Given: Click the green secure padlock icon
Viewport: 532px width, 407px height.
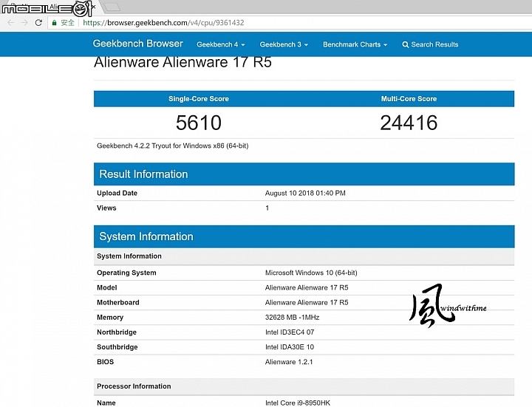Looking at the screenshot, I should pyautogui.click(x=54, y=23).
